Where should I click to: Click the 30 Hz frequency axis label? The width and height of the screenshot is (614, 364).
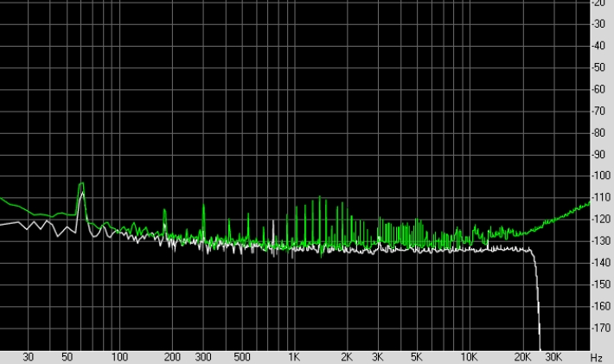(29, 357)
